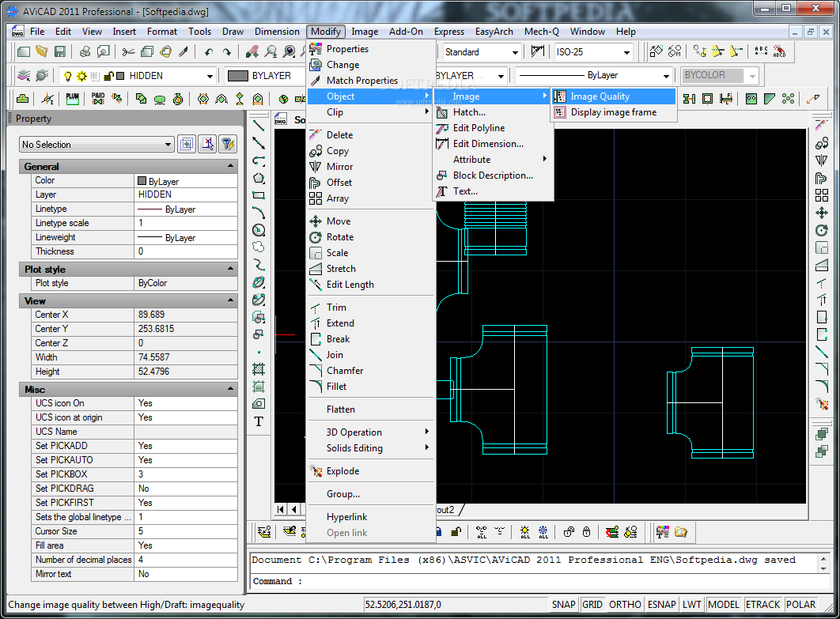Select Edit Dimension... menu entry
Viewport: 840px width, 619px height.
pos(493,144)
